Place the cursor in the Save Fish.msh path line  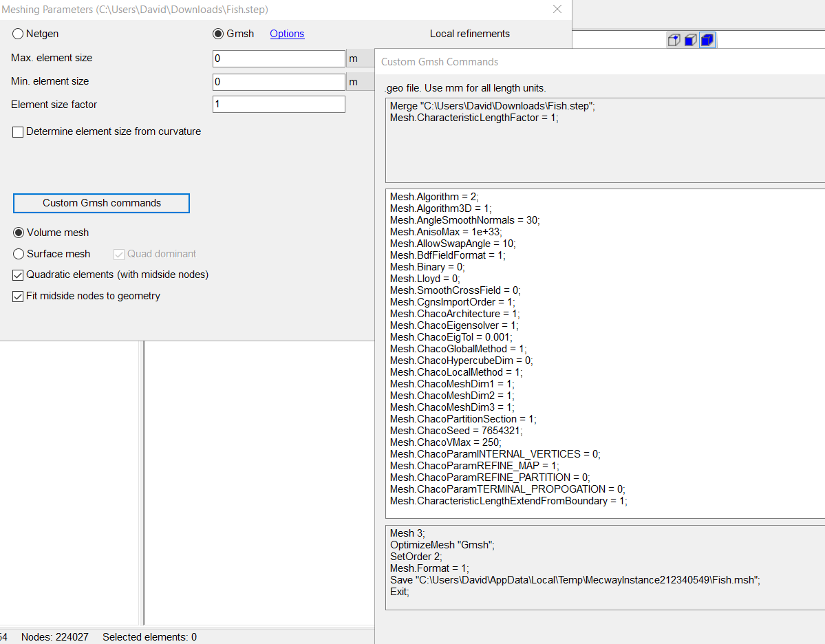click(575, 580)
